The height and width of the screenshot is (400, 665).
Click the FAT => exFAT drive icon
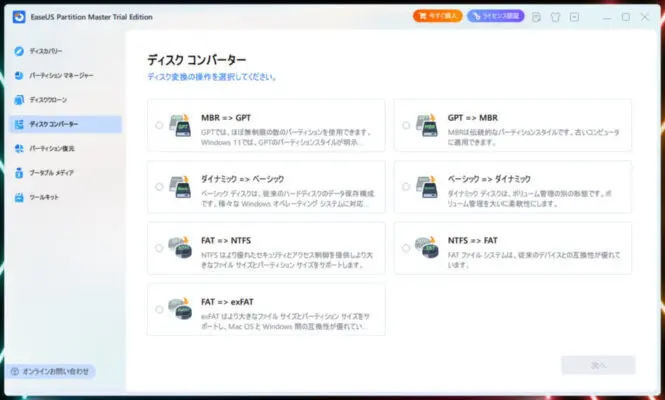coord(180,309)
